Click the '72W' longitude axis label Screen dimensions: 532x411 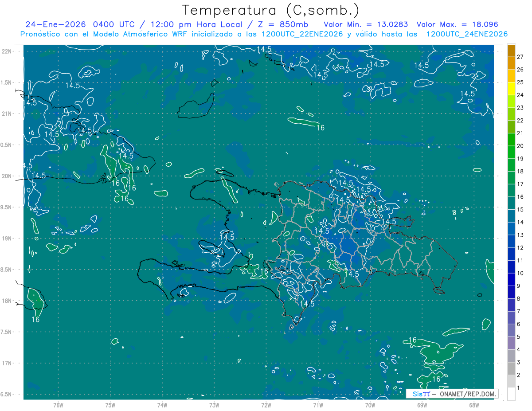tap(266, 405)
